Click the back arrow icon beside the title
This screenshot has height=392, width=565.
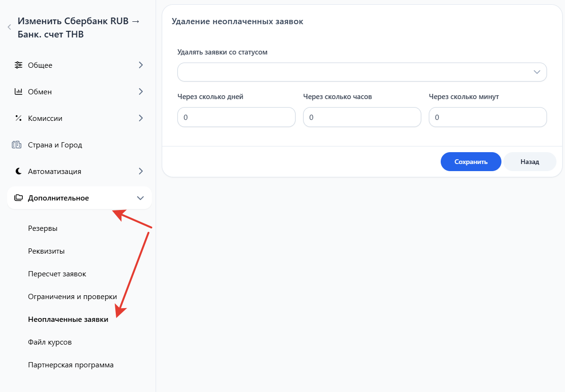coord(9,27)
